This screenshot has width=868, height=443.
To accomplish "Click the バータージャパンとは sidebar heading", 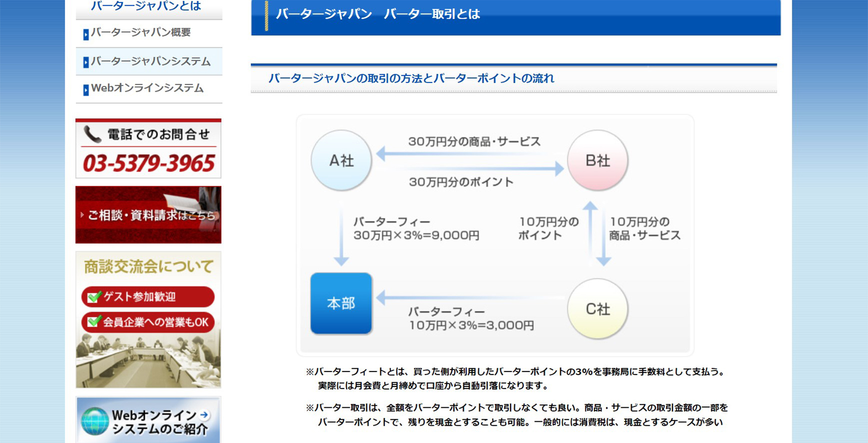I will tap(146, 6).
